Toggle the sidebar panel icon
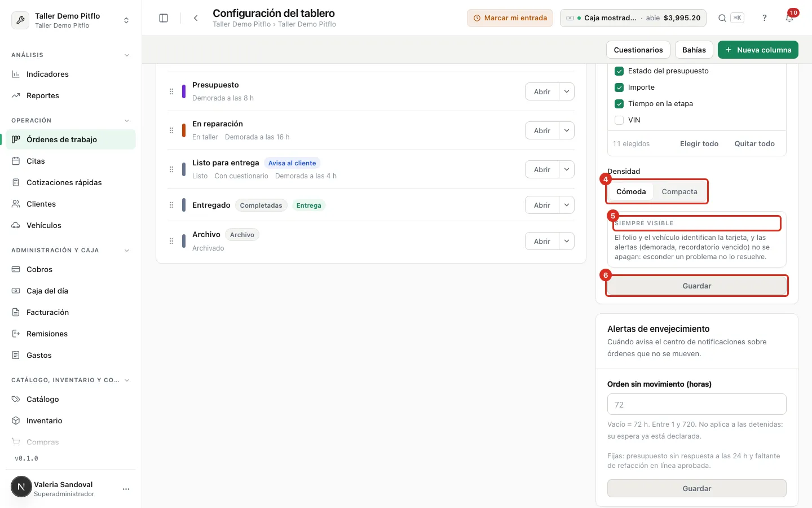This screenshot has height=508, width=812. pyautogui.click(x=164, y=18)
